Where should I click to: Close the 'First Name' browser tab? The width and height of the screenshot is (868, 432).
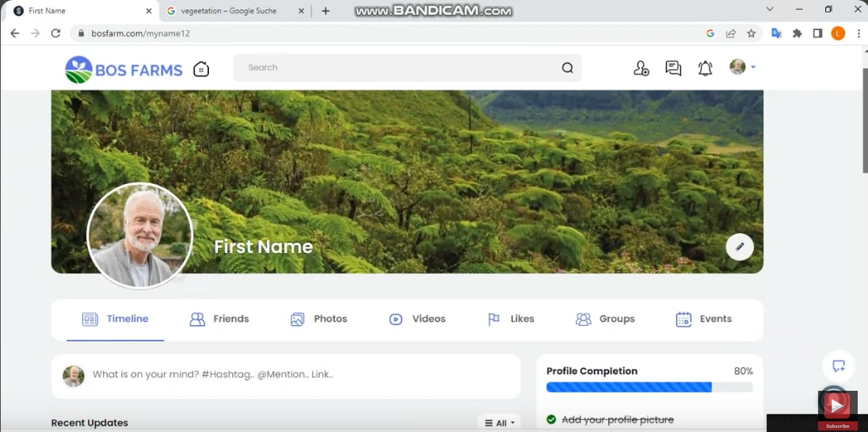(x=148, y=11)
